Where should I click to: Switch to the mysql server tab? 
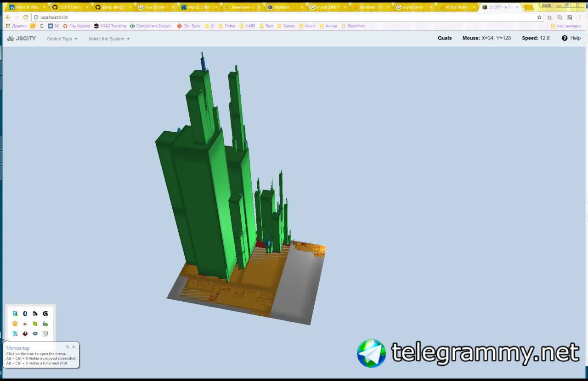point(413,7)
